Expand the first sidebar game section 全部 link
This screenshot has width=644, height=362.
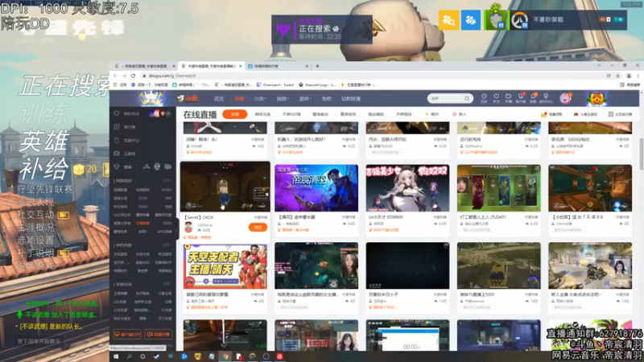tap(167, 180)
